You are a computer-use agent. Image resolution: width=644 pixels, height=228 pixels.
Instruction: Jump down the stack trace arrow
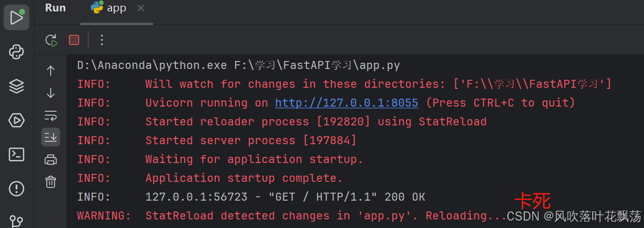coord(51,93)
